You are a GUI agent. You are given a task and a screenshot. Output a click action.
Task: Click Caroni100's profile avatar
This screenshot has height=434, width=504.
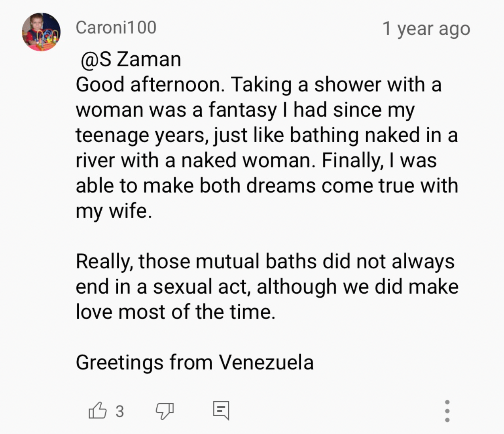tap(41, 32)
